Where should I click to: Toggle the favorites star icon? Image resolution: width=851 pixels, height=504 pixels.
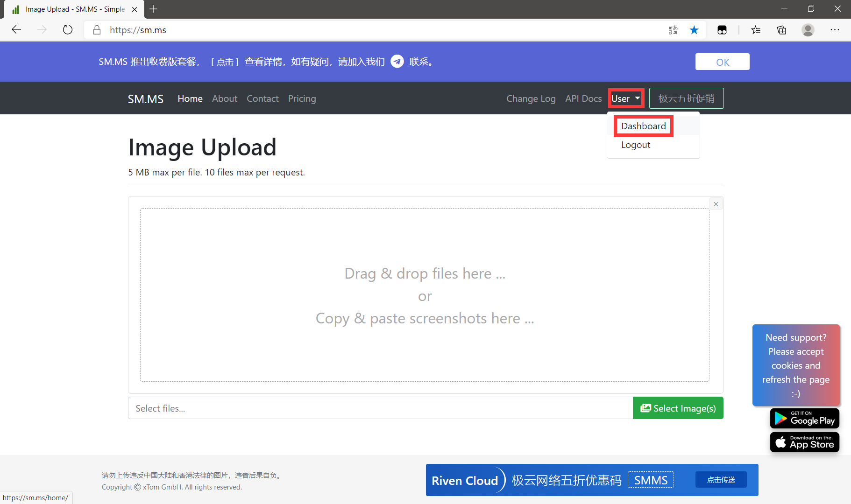click(x=694, y=30)
